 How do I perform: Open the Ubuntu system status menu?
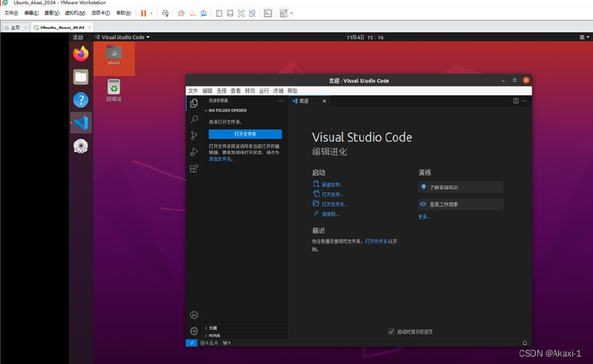(584, 37)
